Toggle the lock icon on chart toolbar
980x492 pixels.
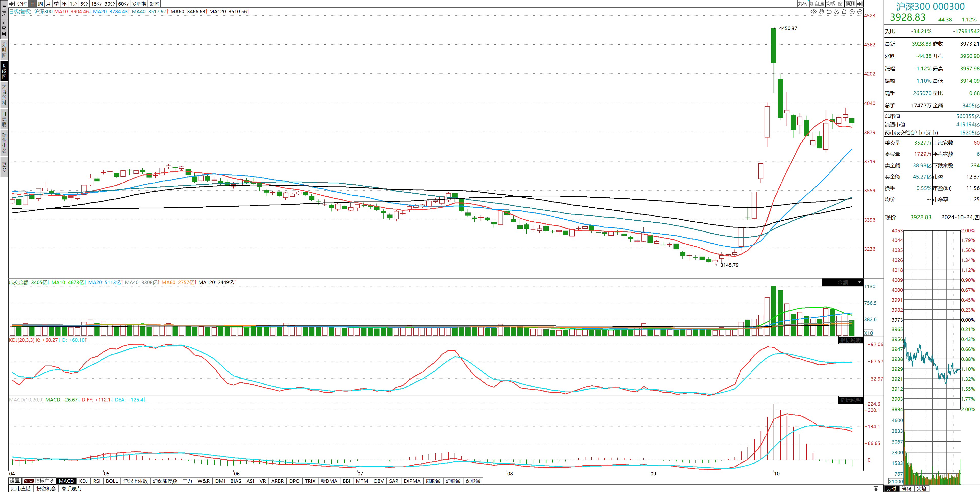844,12
